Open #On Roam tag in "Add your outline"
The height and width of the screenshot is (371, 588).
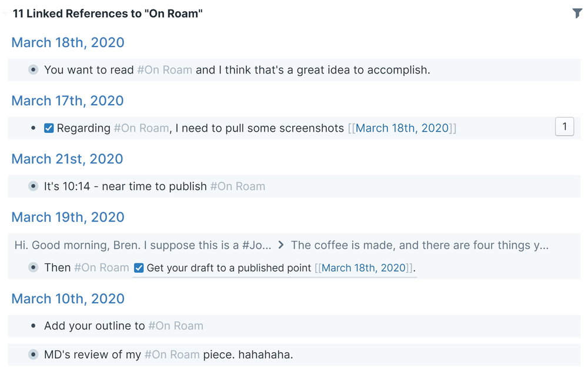point(176,326)
